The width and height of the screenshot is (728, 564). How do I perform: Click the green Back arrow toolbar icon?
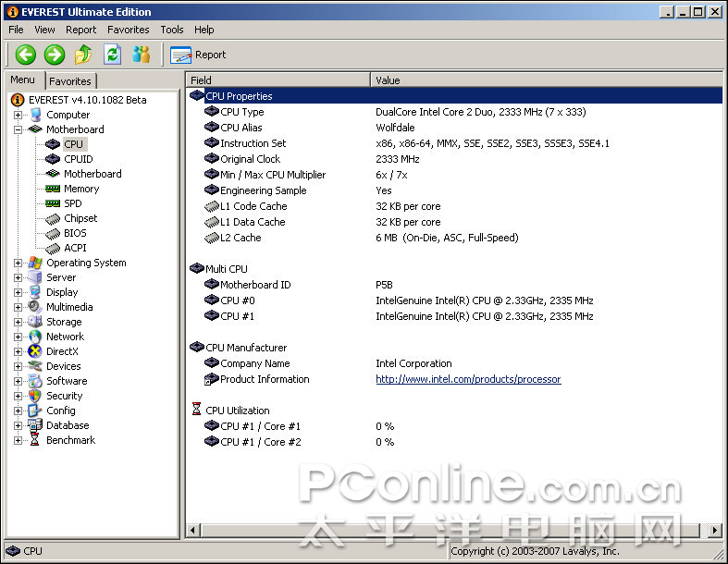coord(26,55)
